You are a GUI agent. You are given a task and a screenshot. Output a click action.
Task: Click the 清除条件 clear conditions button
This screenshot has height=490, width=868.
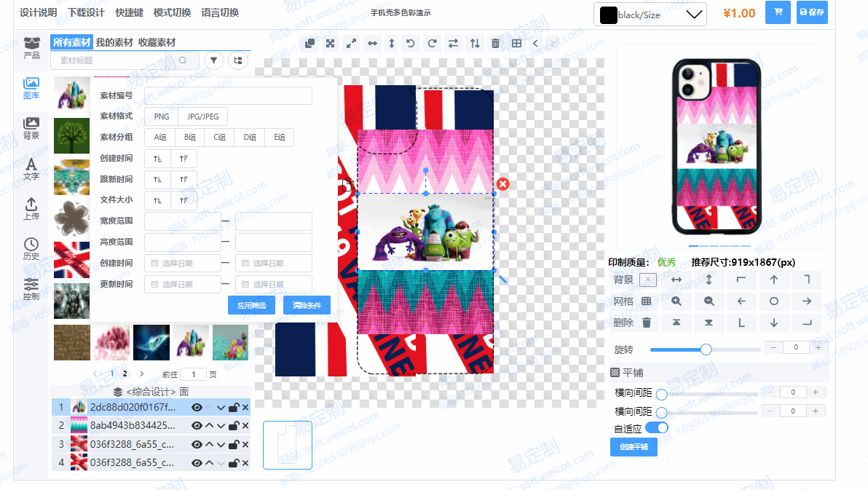point(307,305)
